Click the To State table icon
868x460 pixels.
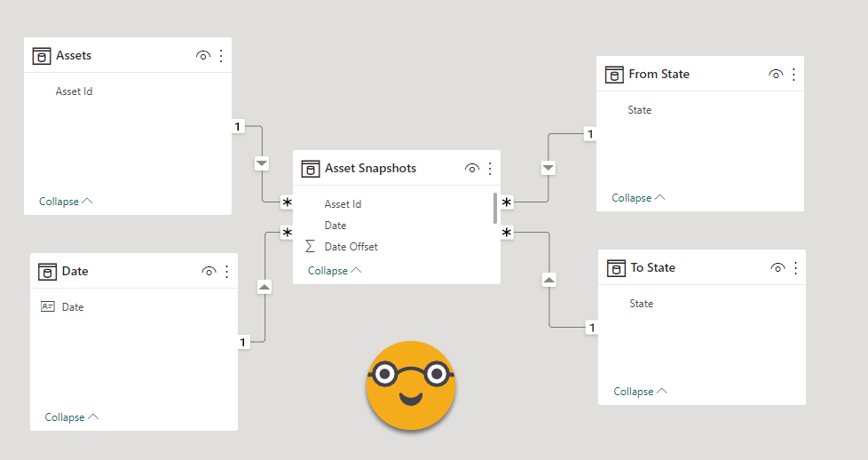tap(616, 268)
